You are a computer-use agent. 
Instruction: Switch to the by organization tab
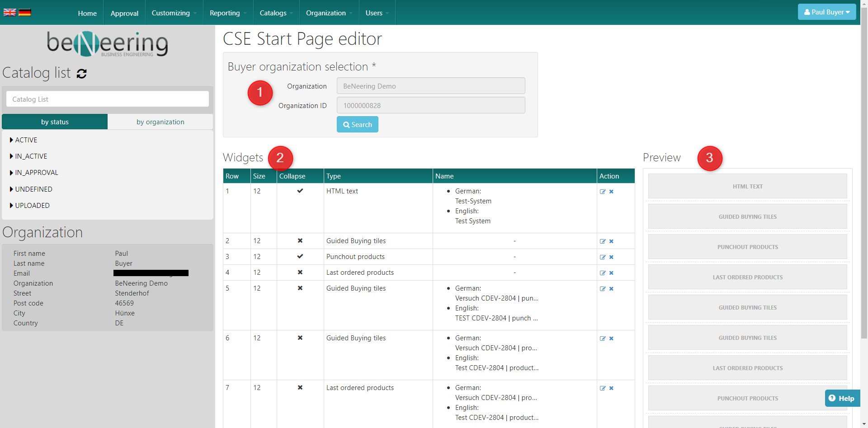coord(160,122)
